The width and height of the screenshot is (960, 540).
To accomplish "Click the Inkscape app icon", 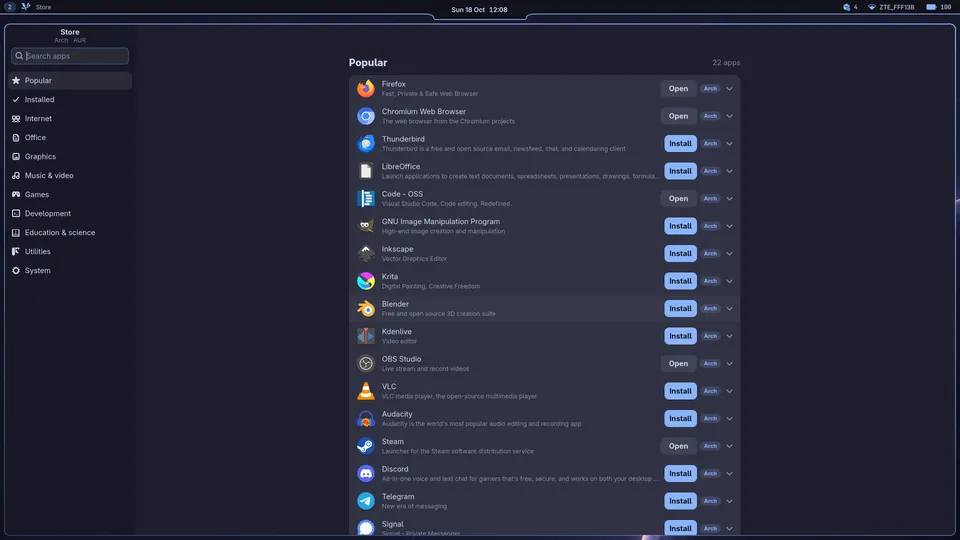I will tap(366, 253).
